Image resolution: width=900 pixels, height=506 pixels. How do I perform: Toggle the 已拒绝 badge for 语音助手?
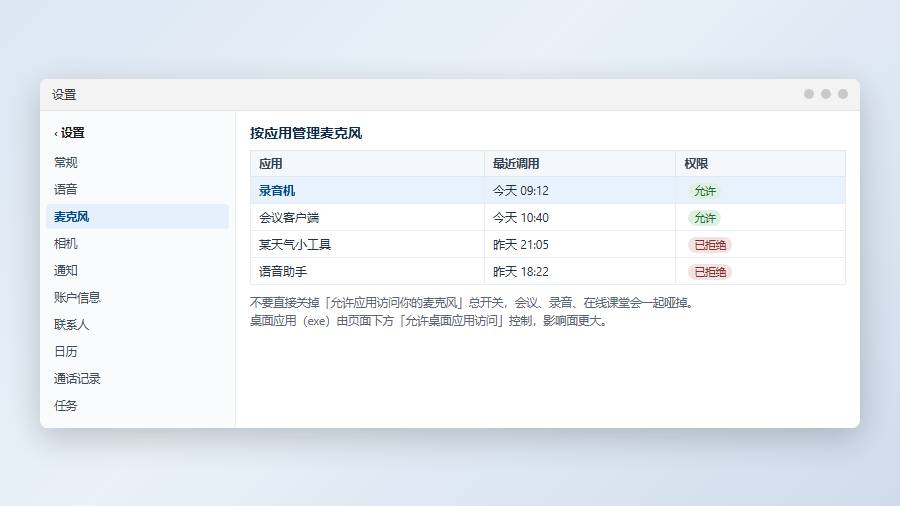(x=710, y=272)
